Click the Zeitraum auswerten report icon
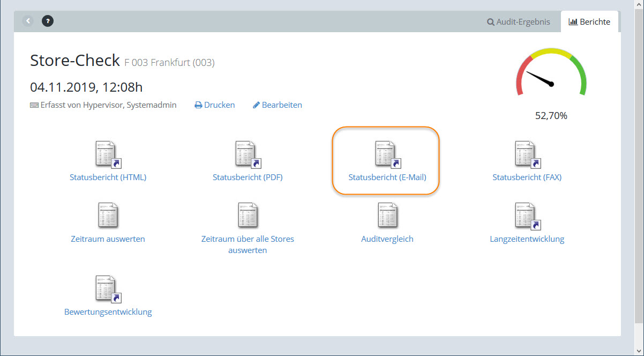Image resolution: width=644 pixels, height=356 pixels. (108, 216)
